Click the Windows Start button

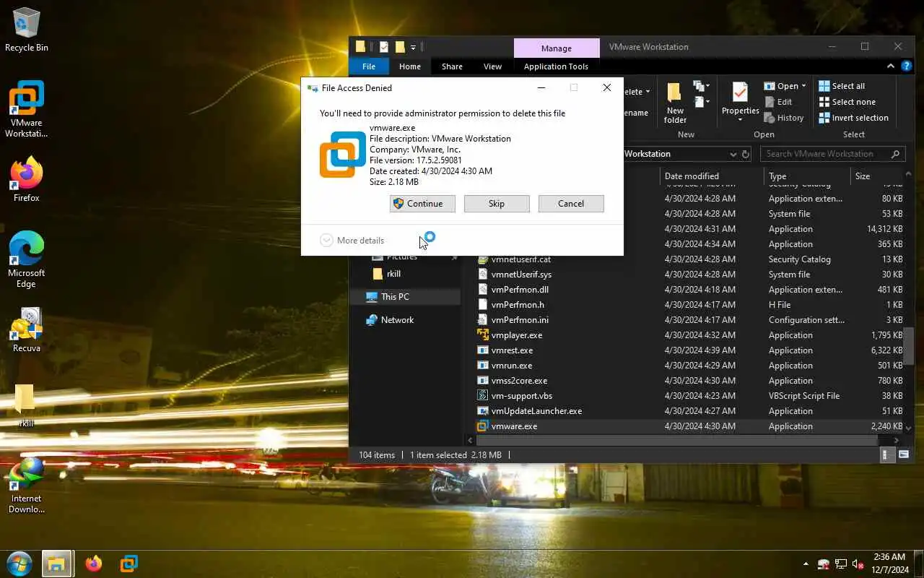click(x=19, y=564)
